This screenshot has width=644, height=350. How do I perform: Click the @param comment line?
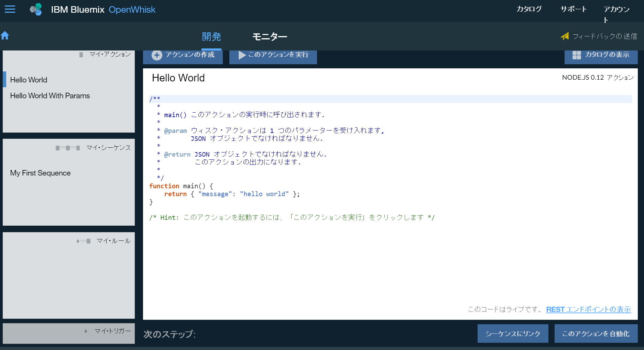[270, 131]
